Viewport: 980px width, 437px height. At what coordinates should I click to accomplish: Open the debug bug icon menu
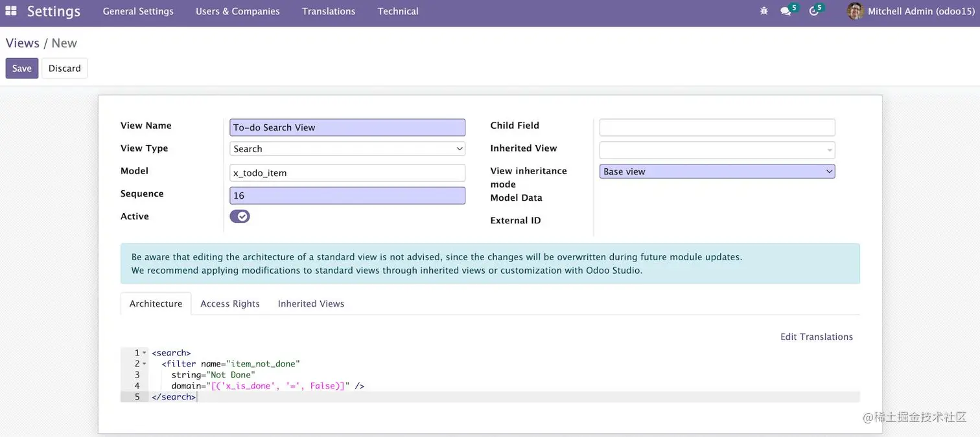click(764, 11)
